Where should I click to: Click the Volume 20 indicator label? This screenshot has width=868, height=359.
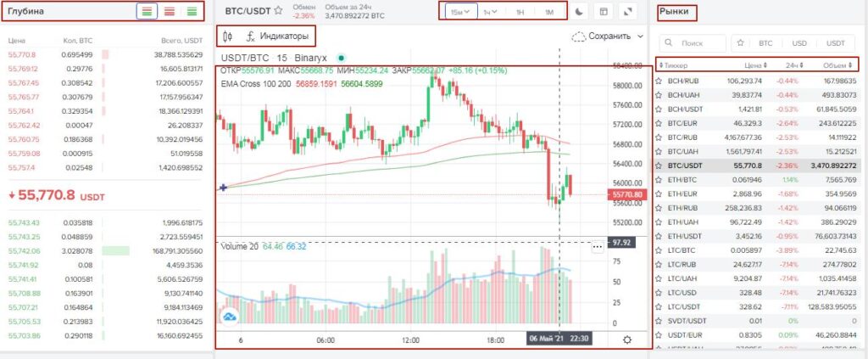click(x=239, y=246)
